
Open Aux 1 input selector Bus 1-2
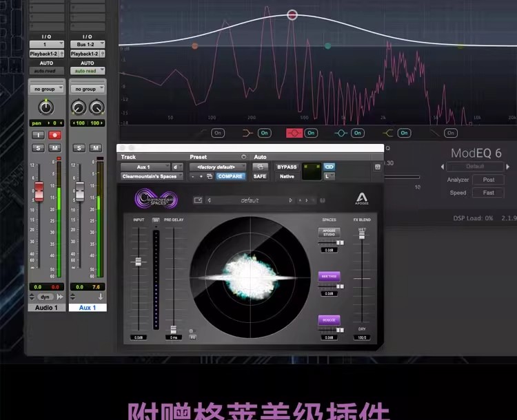[88, 44]
